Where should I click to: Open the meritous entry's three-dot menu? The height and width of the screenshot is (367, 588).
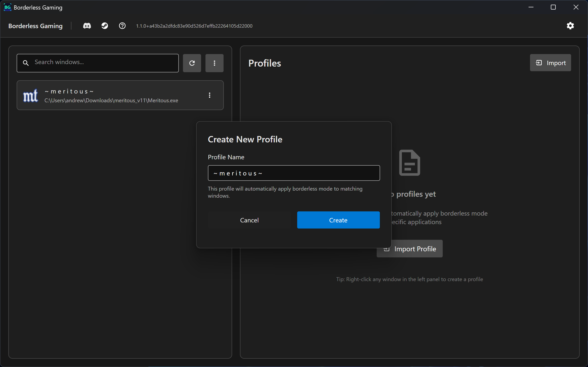[x=210, y=95]
